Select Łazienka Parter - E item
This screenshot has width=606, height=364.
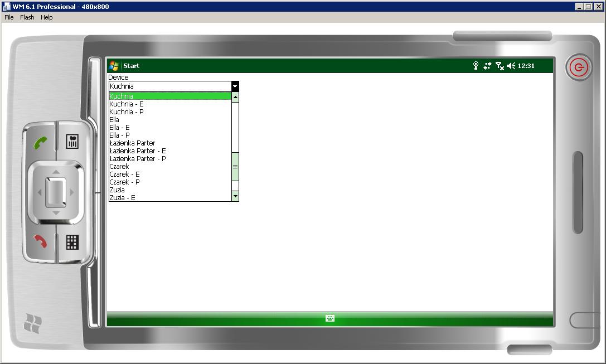[x=170, y=151]
